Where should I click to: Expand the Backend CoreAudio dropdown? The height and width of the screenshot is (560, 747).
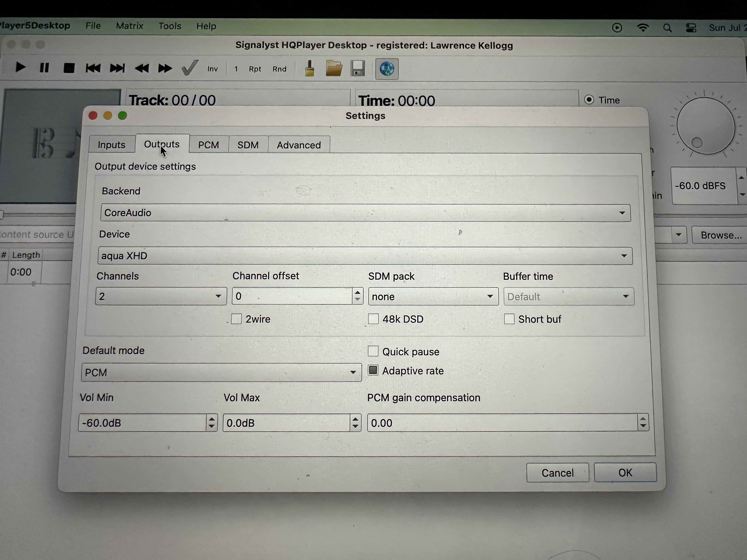tap(365, 213)
